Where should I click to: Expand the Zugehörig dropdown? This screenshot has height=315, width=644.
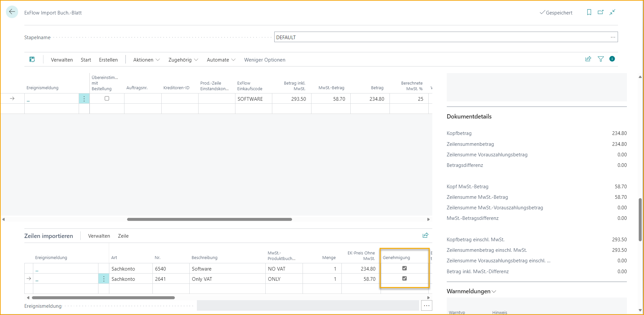(x=183, y=60)
